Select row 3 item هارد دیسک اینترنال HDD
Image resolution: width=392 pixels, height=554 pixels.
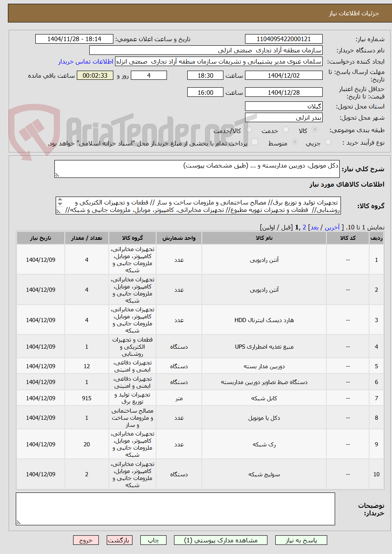coord(264,320)
